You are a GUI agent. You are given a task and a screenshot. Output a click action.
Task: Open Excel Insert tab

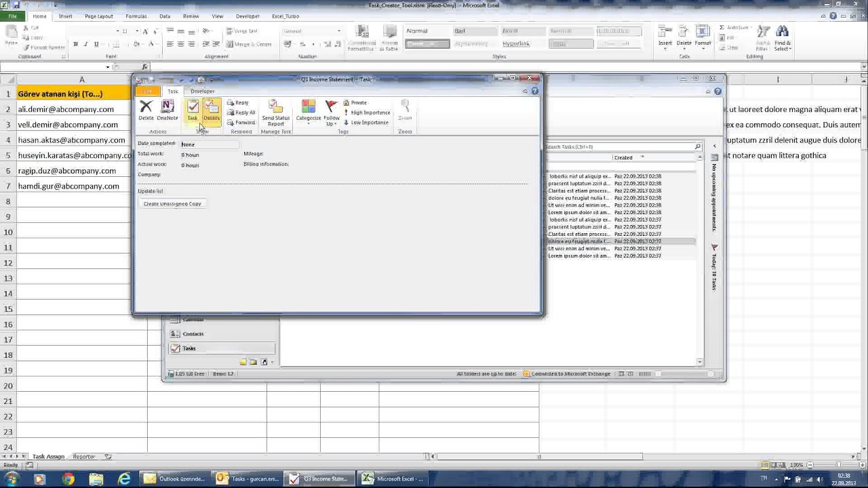point(66,16)
